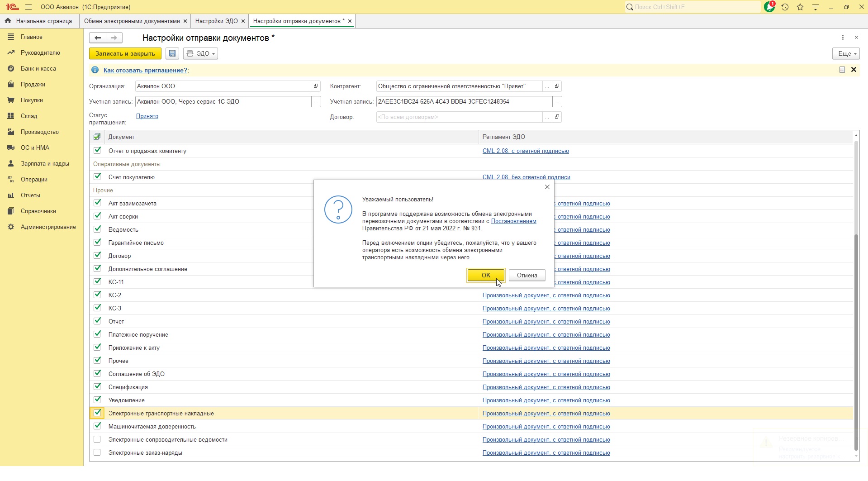Expand the ЭДО dropdown button
868x481 pixels.
(x=201, y=53)
